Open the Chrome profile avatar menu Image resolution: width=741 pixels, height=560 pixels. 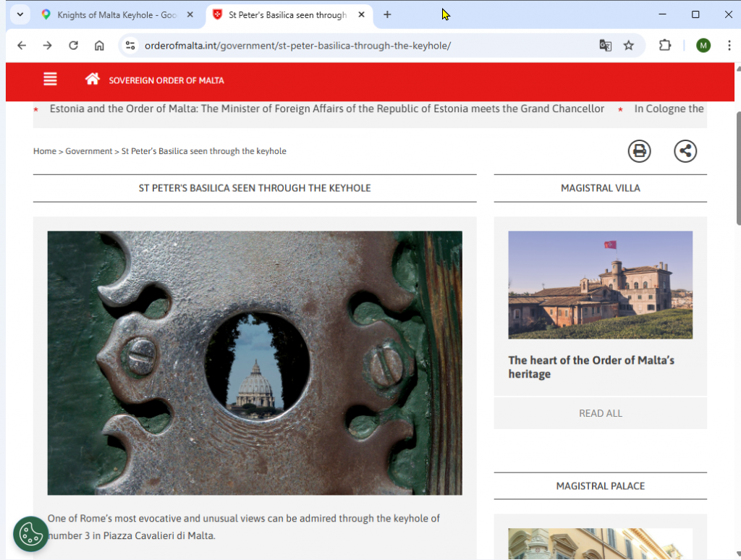pos(703,46)
